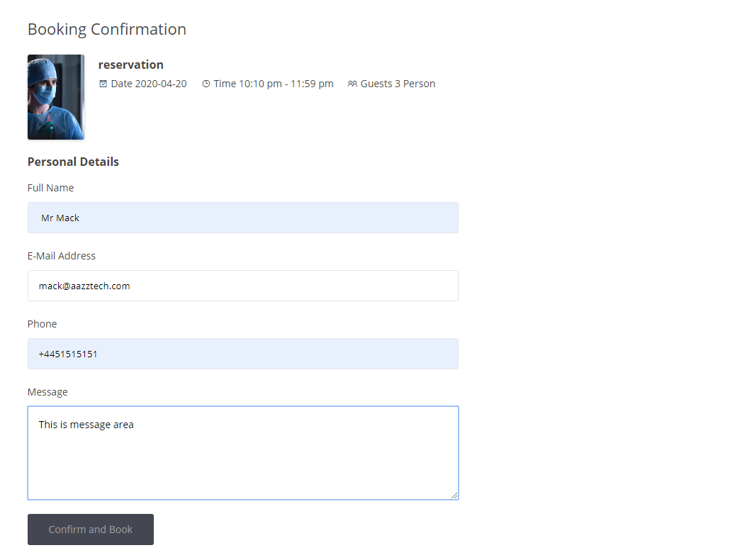This screenshot has width=735, height=560.
Task: Focus the Full Name input field
Action: click(242, 218)
